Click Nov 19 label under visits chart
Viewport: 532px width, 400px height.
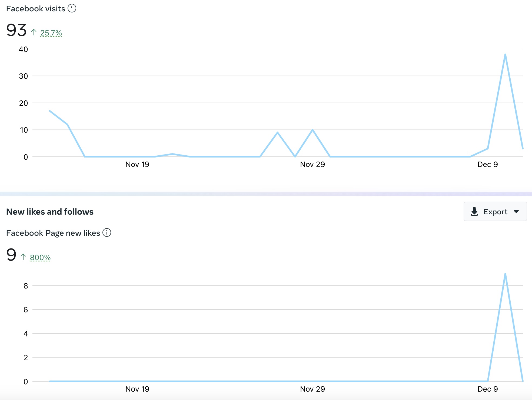(137, 164)
